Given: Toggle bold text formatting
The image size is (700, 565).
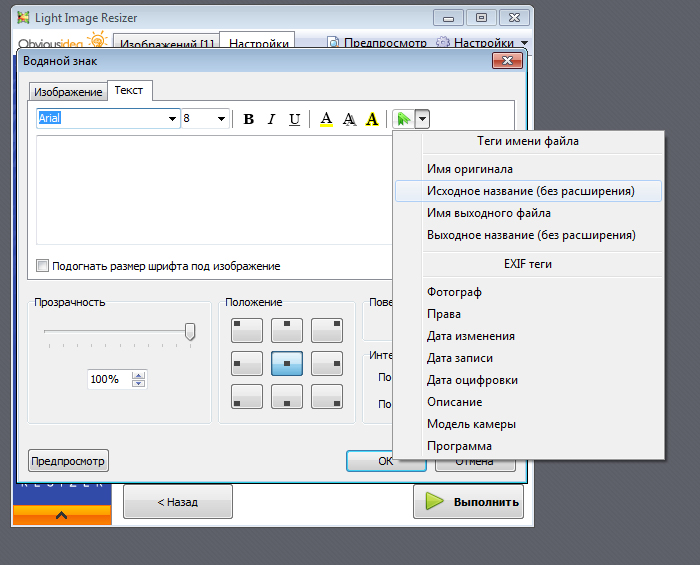Looking at the screenshot, I should pos(249,119).
